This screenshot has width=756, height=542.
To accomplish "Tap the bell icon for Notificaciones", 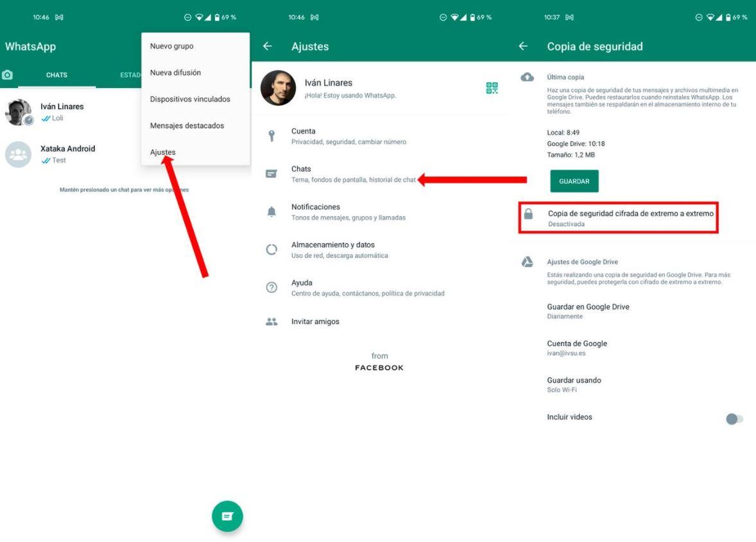I will tap(271, 211).
